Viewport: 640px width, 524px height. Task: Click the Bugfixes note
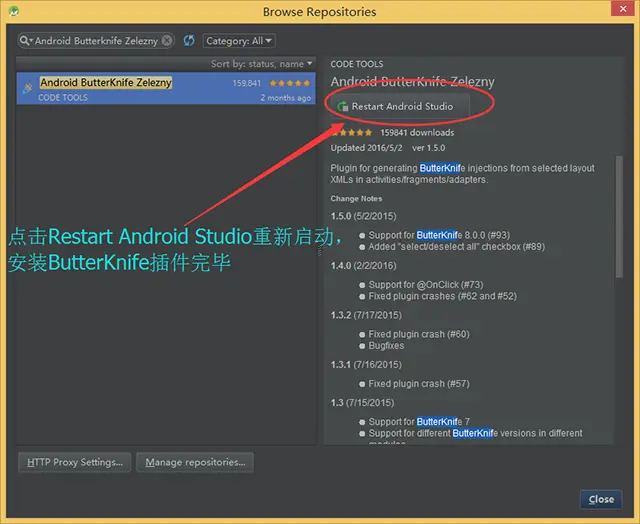[x=386, y=346]
